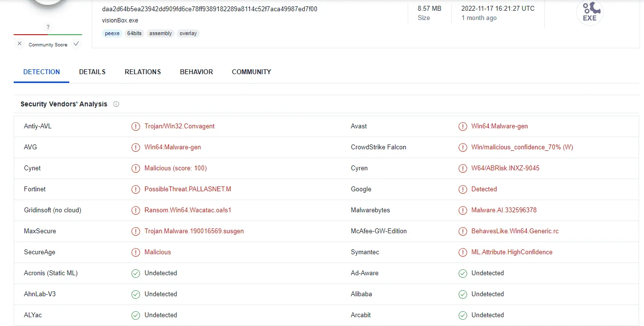Click the Gridinsoft (no cloud) vendor name

pos(53,210)
